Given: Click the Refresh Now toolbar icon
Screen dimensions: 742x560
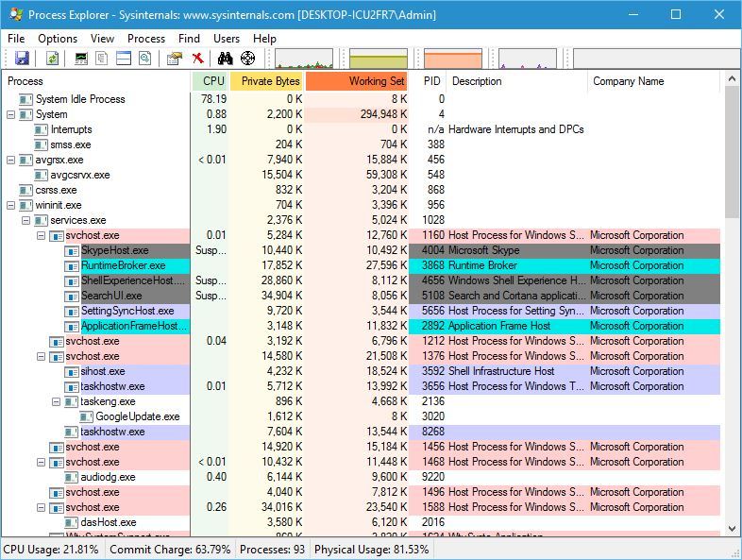Looking at the screenshot, I should point(52,59).
